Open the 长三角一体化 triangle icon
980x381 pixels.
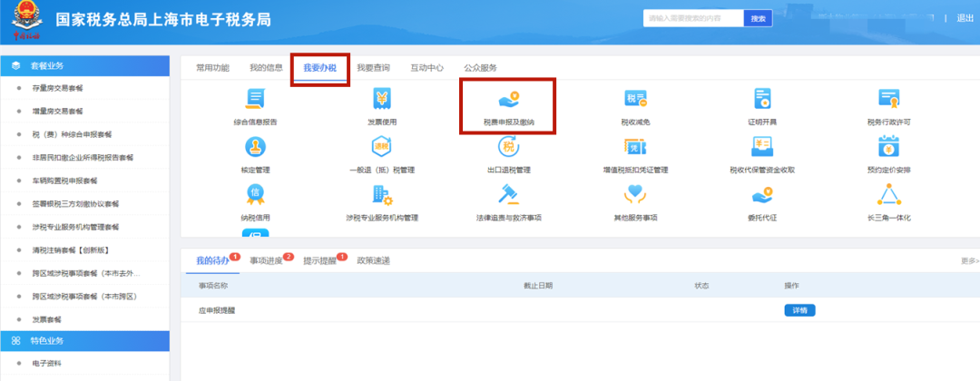pos(888,195)
